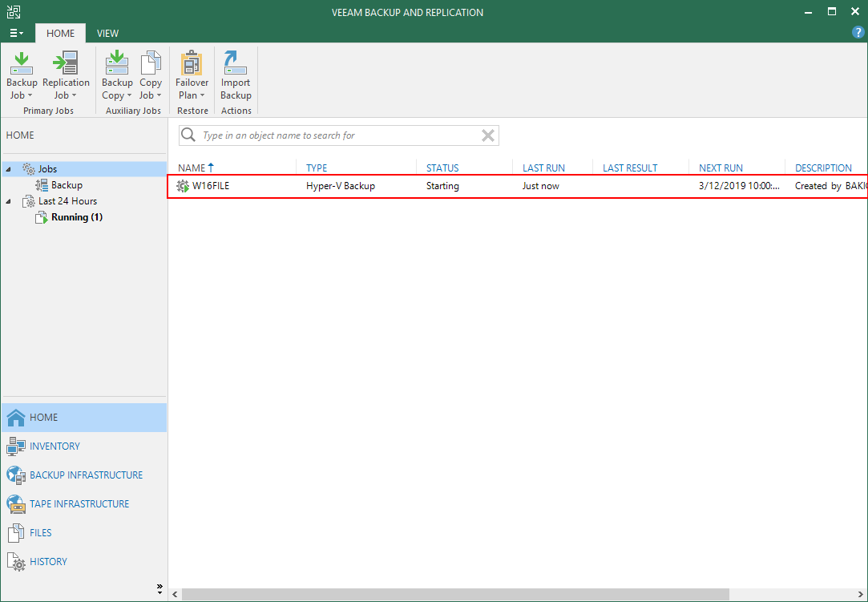Click the horizontal scrollbar at bottom
This screenshot has width=868, height=602.
point(457,594)
